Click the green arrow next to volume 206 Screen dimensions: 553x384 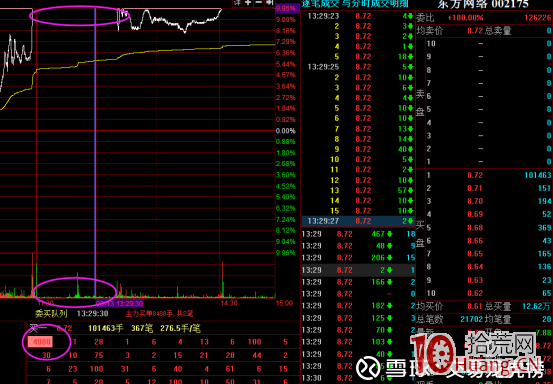coord(389,258)
